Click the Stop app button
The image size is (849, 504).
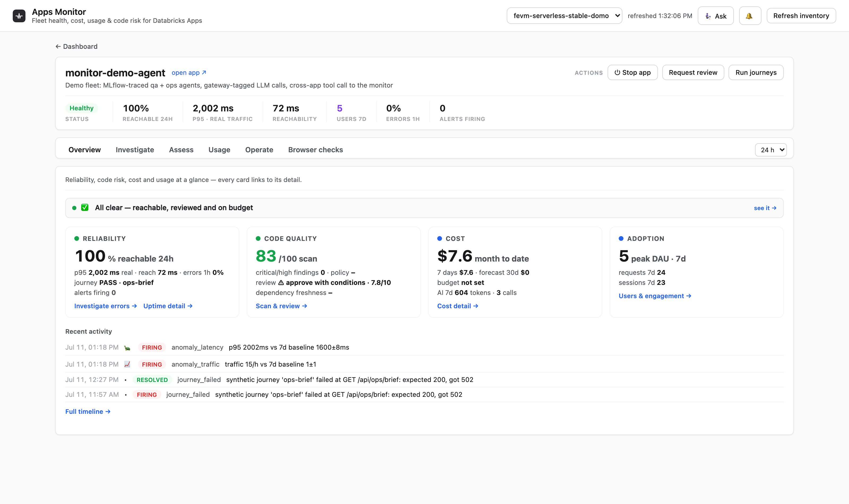pyautogui.click(x=632, y=73)
